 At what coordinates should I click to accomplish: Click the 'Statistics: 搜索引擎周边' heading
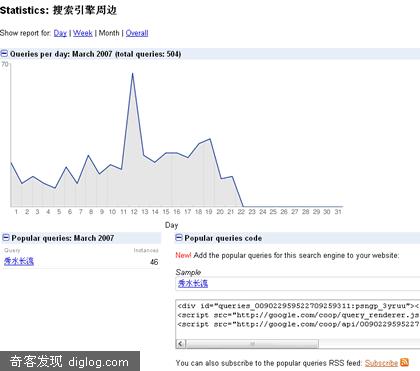[x=58, y=10]
